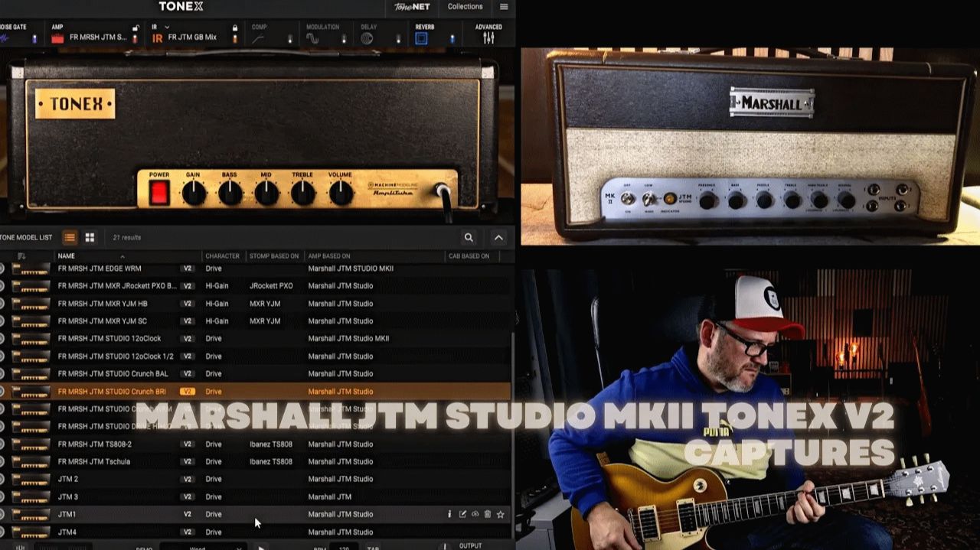Toggle Delay power switch
The image size is (980, 550).
398,38
